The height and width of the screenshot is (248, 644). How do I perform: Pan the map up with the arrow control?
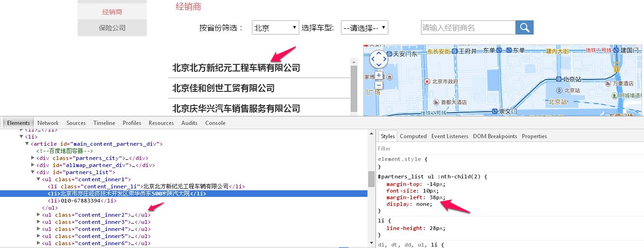[x=378, y=53]
